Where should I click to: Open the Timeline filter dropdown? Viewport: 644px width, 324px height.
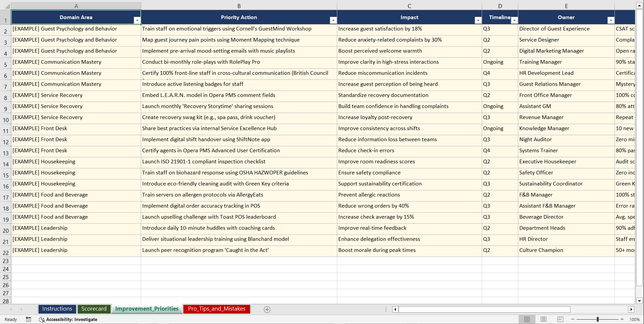coord(514,20)
